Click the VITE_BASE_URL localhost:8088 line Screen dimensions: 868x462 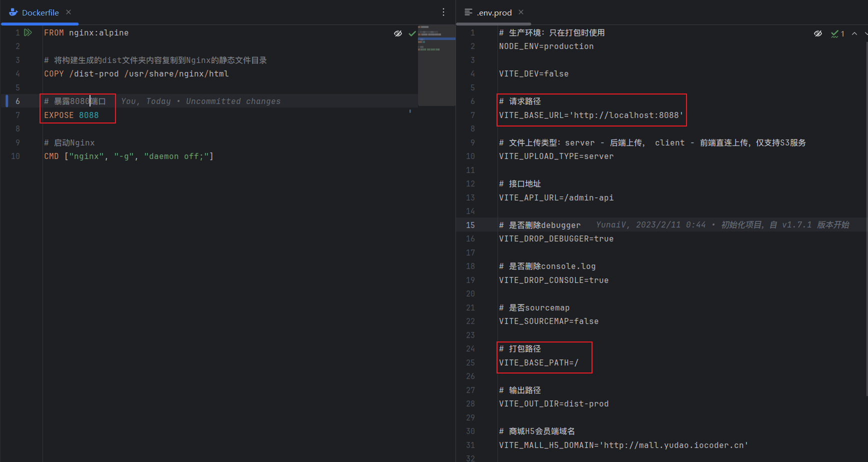pos(591,115)
